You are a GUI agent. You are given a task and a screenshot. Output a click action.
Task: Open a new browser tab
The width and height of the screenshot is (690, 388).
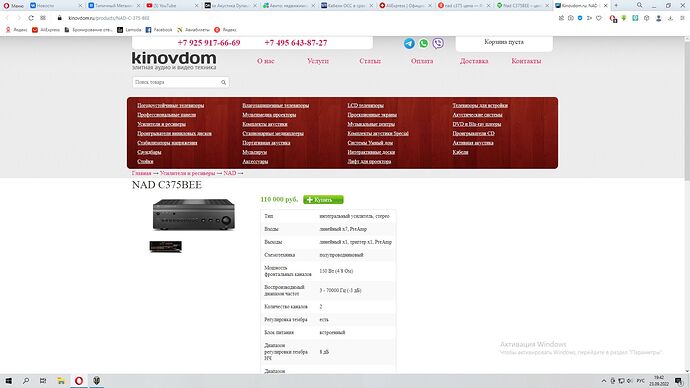(x=616, y=5)
